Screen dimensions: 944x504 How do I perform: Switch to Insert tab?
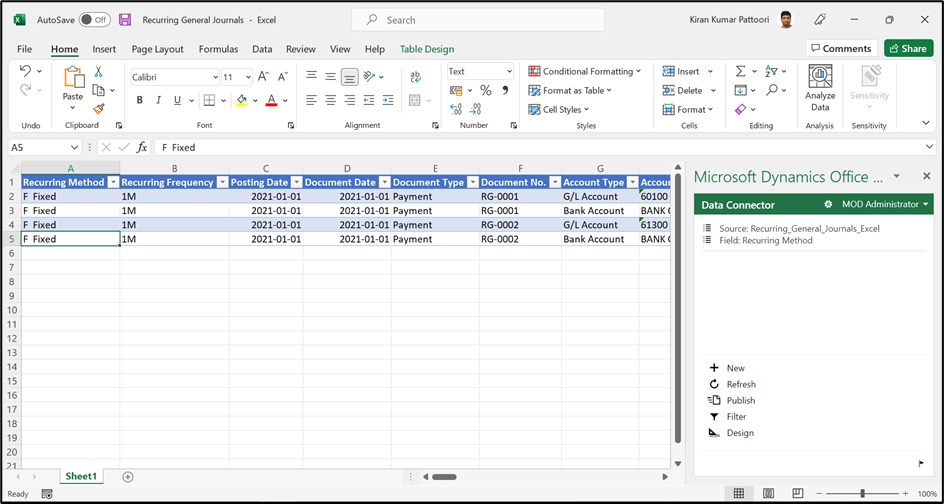click(x=104, y=49)
